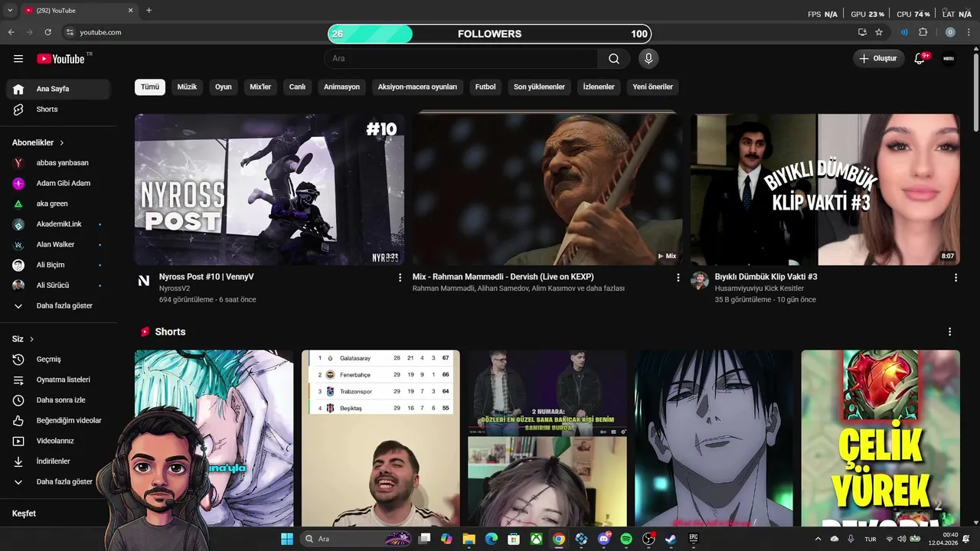
Task: Open Windows Start menu
Action: point(287,539)
